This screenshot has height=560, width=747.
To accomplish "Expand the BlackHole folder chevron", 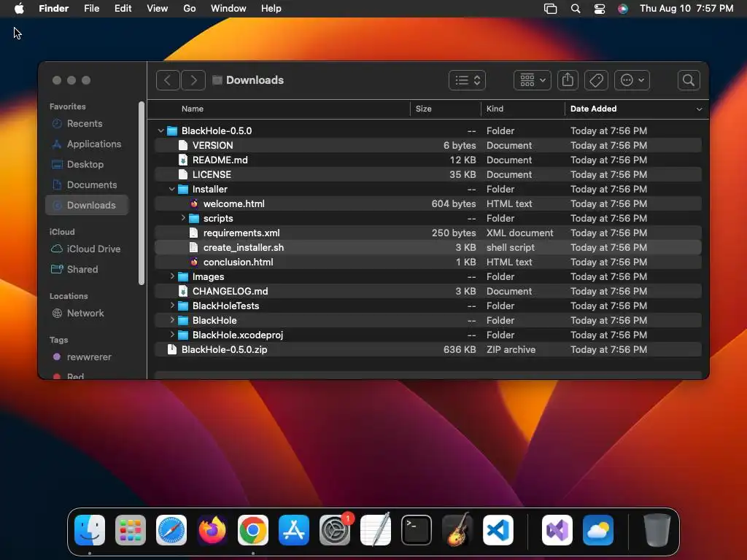I will coord(172,320).
